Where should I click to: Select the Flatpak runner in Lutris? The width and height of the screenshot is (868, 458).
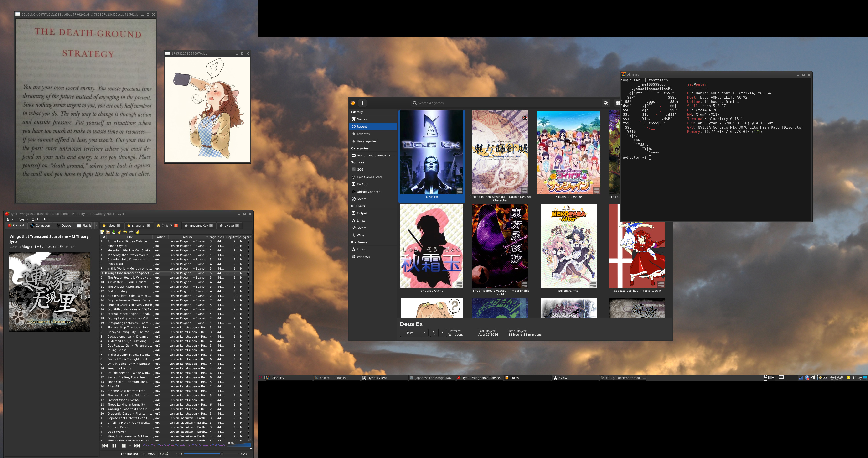(x=373, y=213)
